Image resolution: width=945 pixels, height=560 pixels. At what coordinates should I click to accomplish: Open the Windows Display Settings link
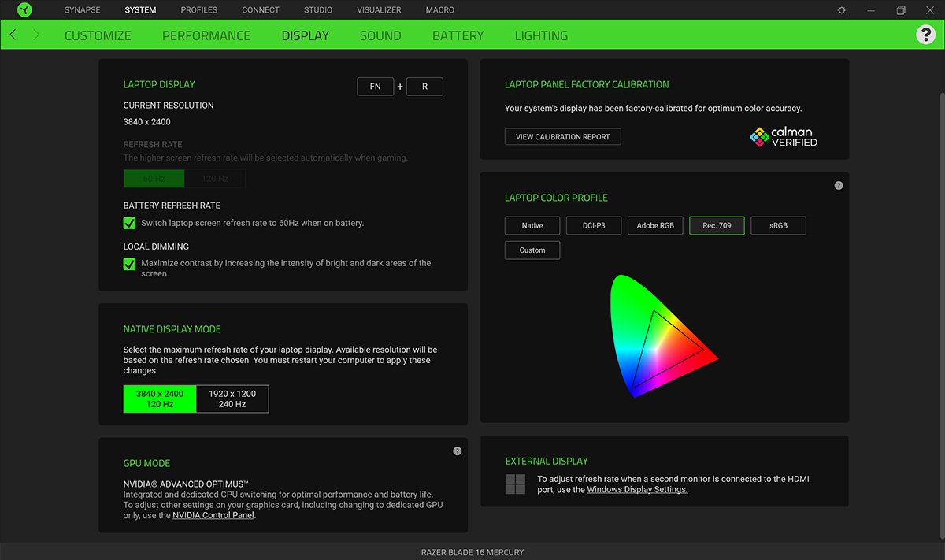click(x=637, y=489)
